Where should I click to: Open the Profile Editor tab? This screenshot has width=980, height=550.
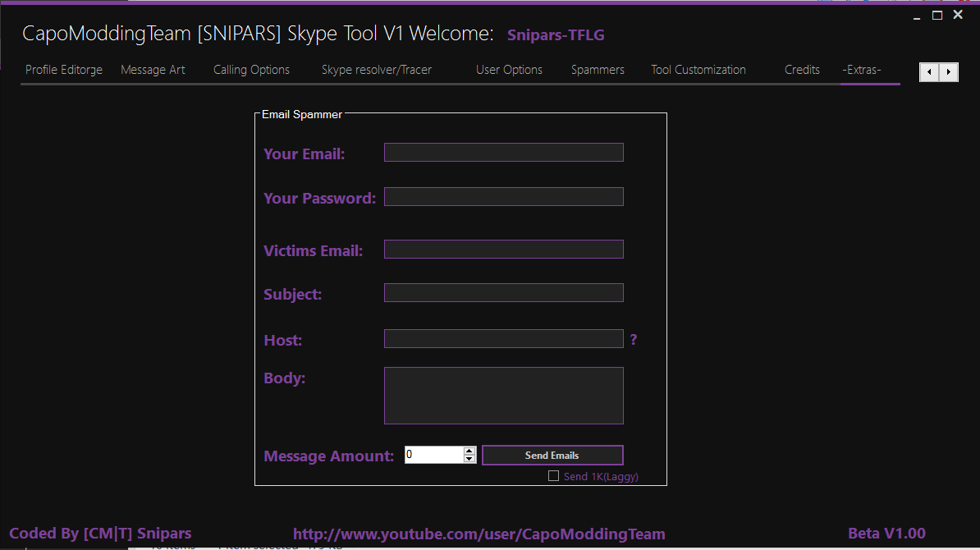(x=64, y=70)
